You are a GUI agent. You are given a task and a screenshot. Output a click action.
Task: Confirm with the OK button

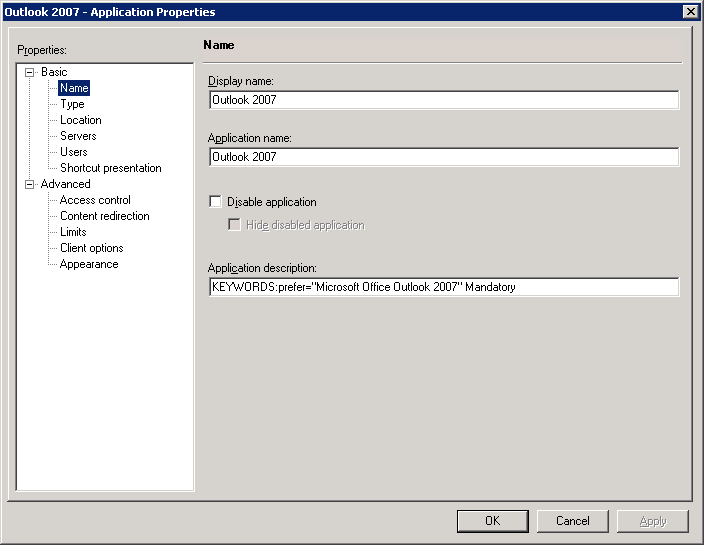pyautogui.click(x=493, y=521)
